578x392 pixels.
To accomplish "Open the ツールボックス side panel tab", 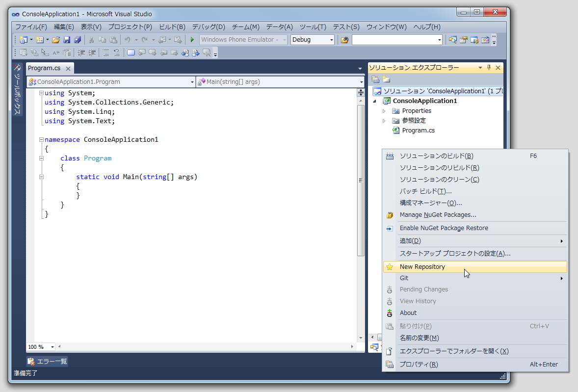I will click(x=17, y=89).
